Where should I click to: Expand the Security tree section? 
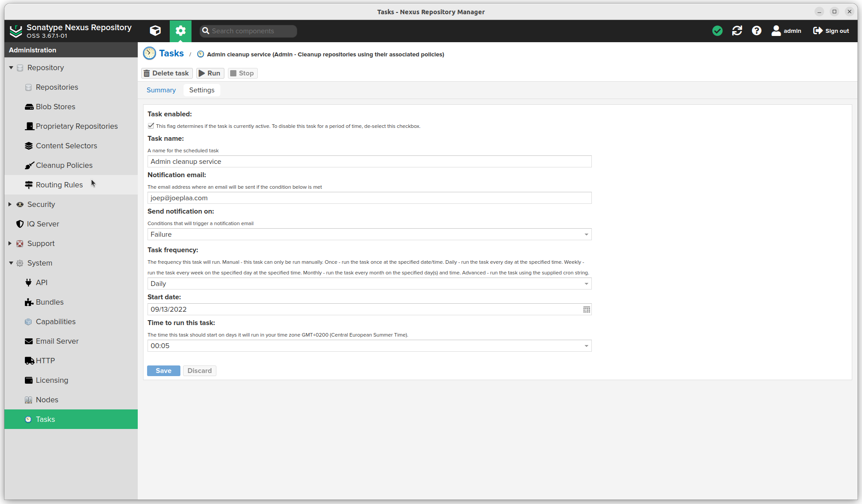[10, 204]
